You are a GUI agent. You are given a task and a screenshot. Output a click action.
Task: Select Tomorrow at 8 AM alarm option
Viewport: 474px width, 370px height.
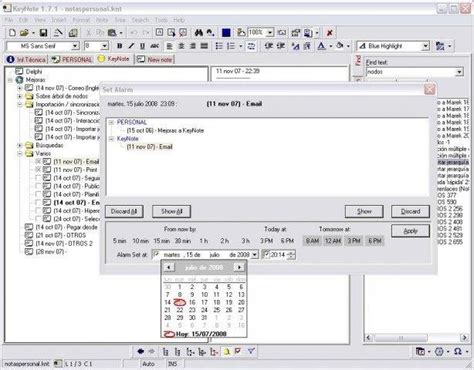pos(312,241)
